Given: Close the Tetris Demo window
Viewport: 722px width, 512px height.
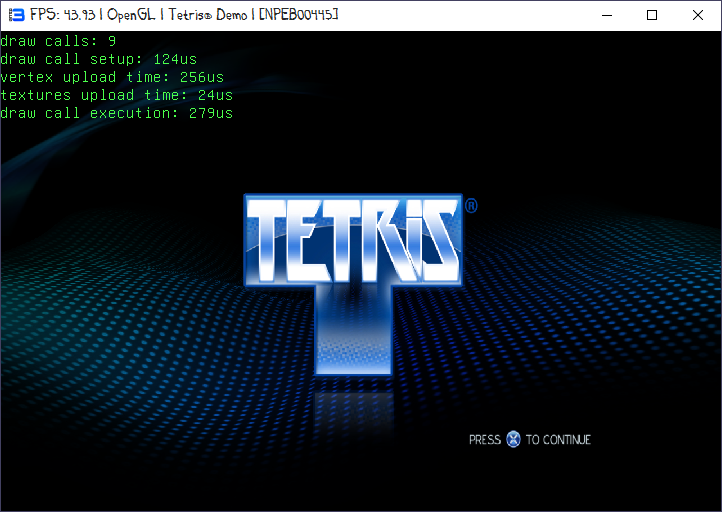Looking at the screenshot, I should pos(698,15).
